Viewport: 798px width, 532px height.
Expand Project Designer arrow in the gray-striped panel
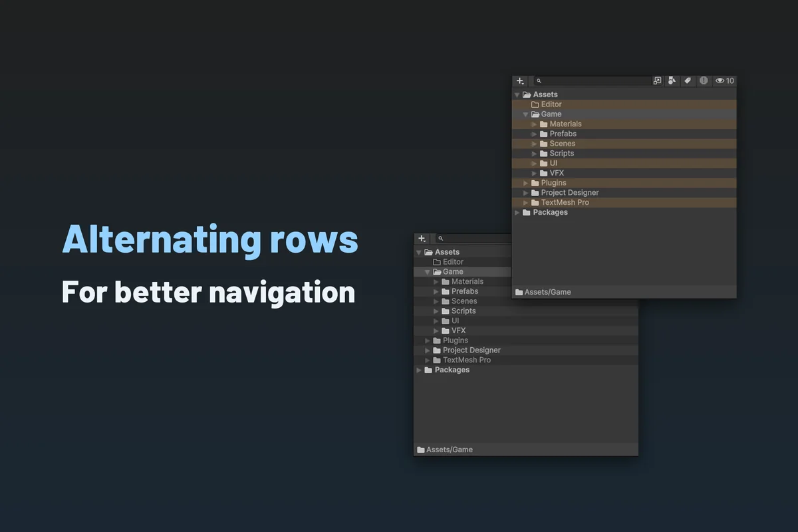point(428,350)
